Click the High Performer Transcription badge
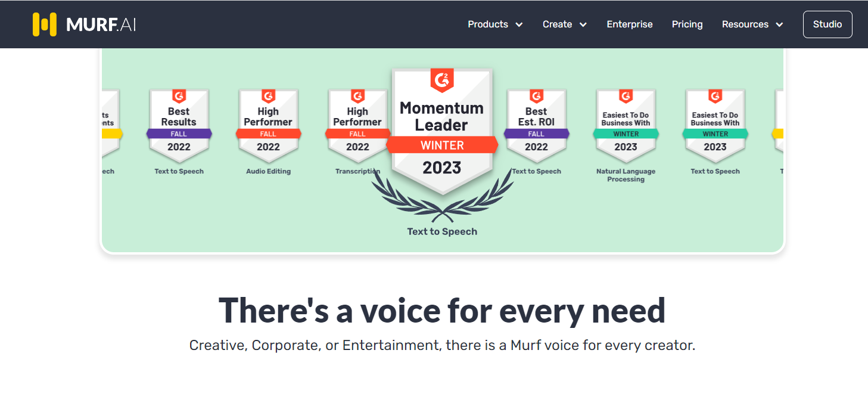This screenshot has width=868, height=415. point(357,126)
